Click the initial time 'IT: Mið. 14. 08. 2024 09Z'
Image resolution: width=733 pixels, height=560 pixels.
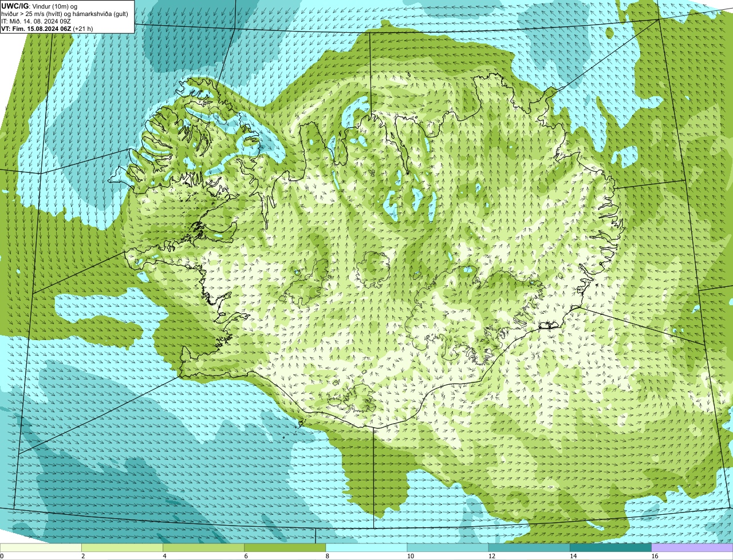pyautogui.click(x=36, y=21)
